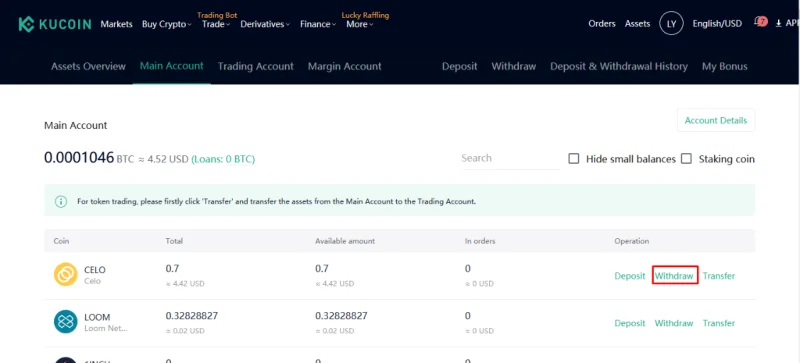Click the Available amount column header

(x=345, y=241)
